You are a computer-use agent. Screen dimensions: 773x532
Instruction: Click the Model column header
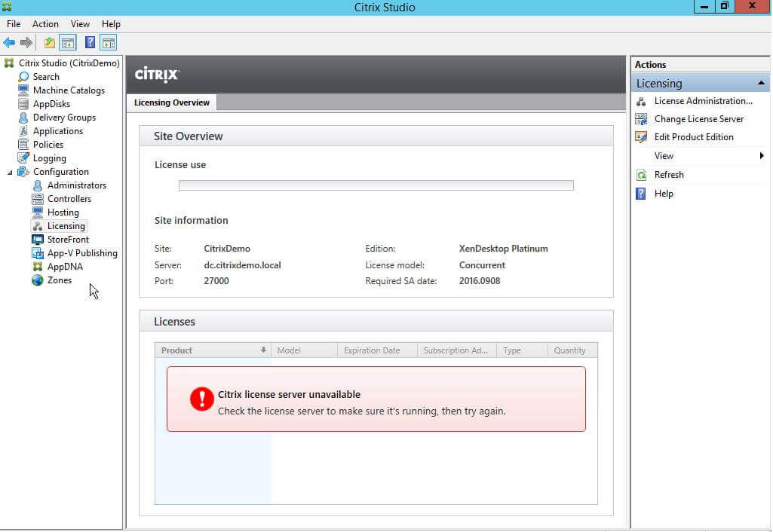304,350
